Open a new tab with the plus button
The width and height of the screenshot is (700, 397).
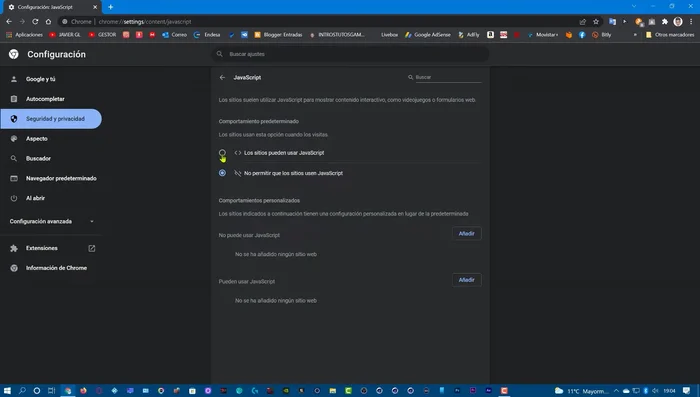110,7
